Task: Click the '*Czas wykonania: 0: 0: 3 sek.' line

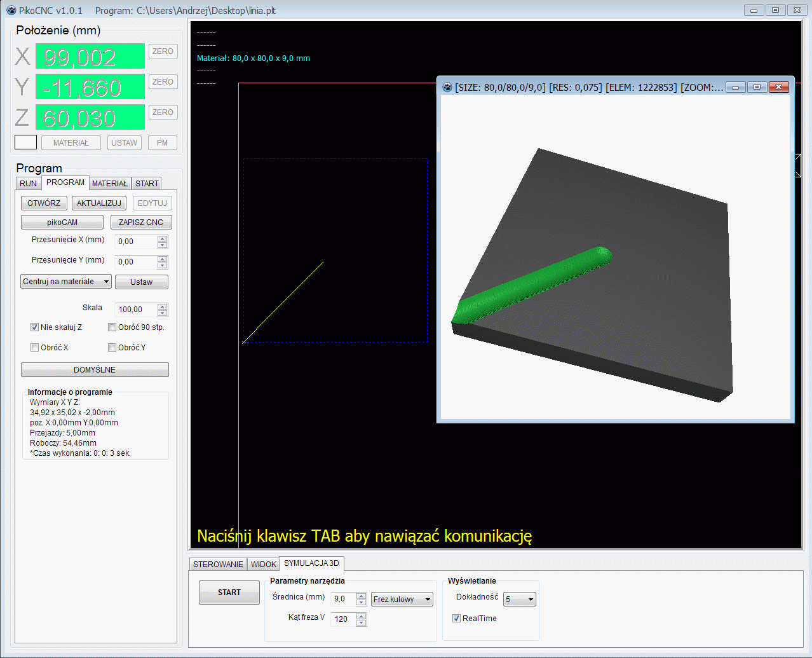Action: click(x=80, y=453)
